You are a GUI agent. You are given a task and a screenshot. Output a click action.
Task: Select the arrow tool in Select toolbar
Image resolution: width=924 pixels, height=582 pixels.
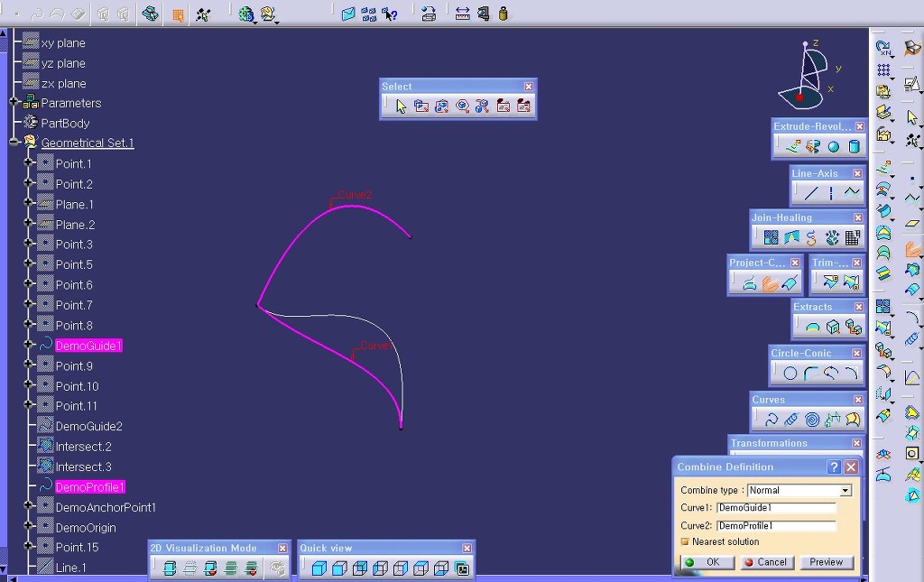(402, 106)
